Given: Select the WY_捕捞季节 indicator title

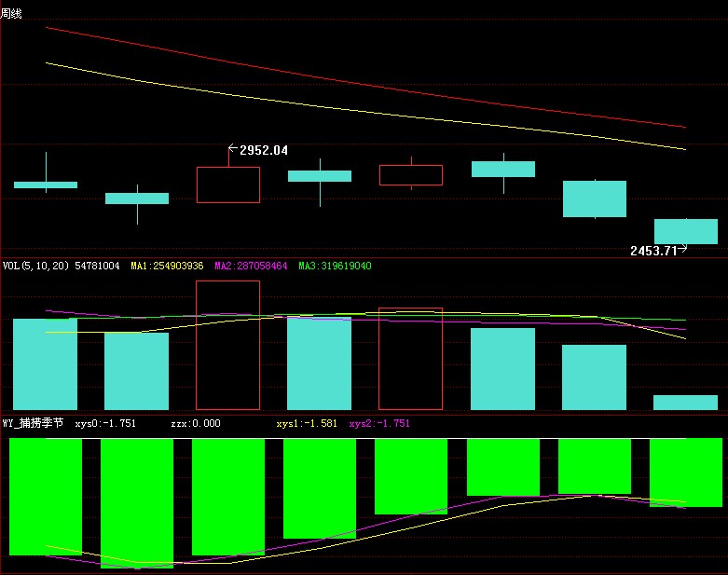Looking at the screenshot, I should click(33, 423).
